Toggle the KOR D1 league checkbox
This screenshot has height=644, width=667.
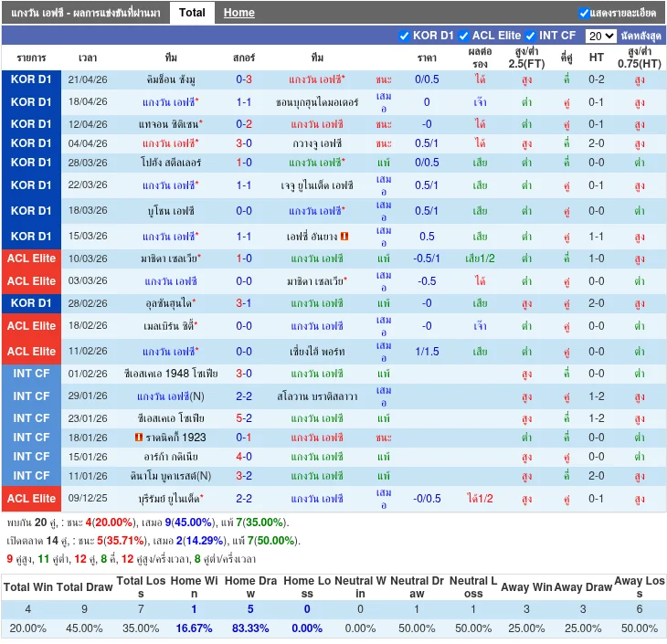(405, 36)
